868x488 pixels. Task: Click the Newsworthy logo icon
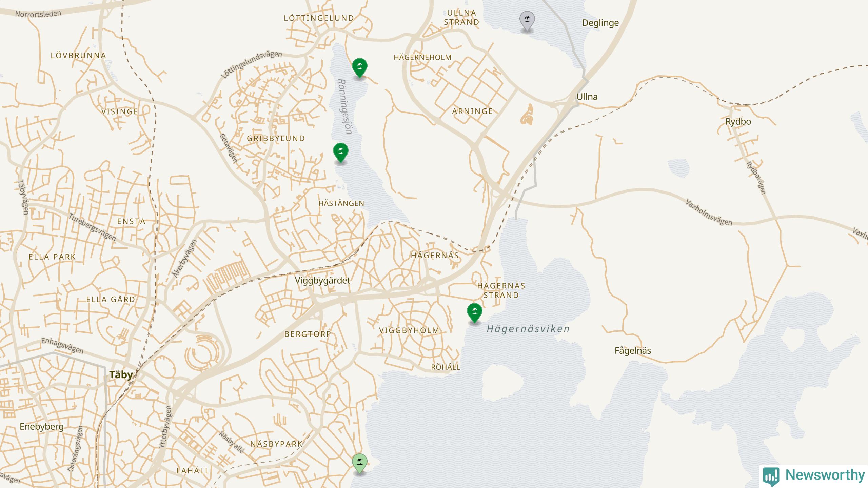(771, 476)
